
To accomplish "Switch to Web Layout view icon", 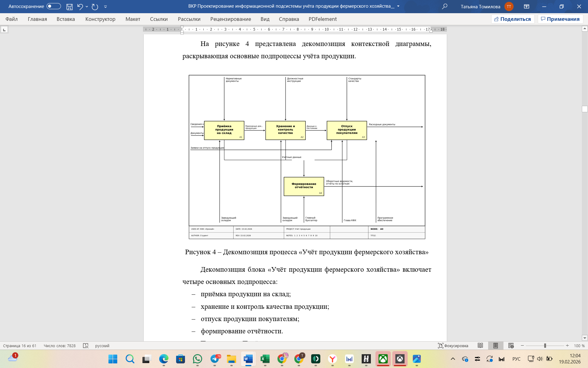I will (x=511, y=346).
